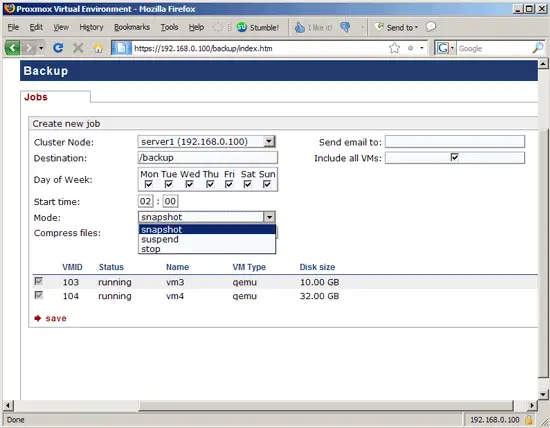Reload the page with the refresh icon
Viewport: 550px width, 428px height.
(58, 48)
